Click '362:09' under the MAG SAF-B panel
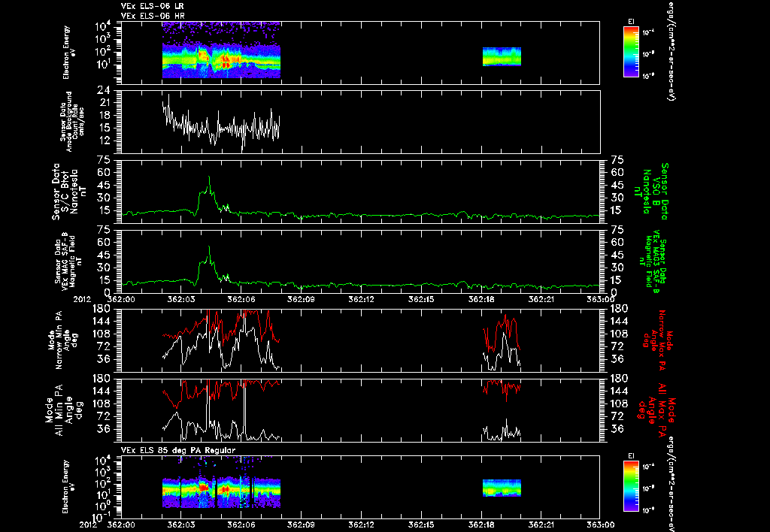This screenshot has height=532, width=770. [301, 299]
